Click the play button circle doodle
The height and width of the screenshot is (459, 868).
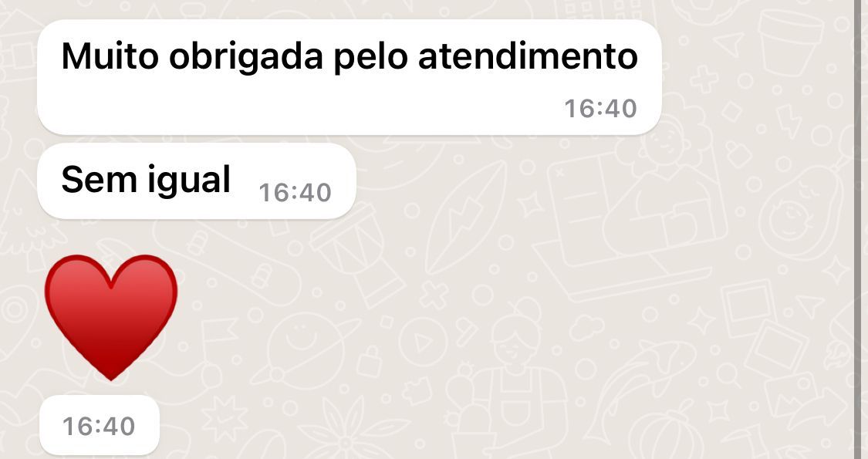click(424, 343)
